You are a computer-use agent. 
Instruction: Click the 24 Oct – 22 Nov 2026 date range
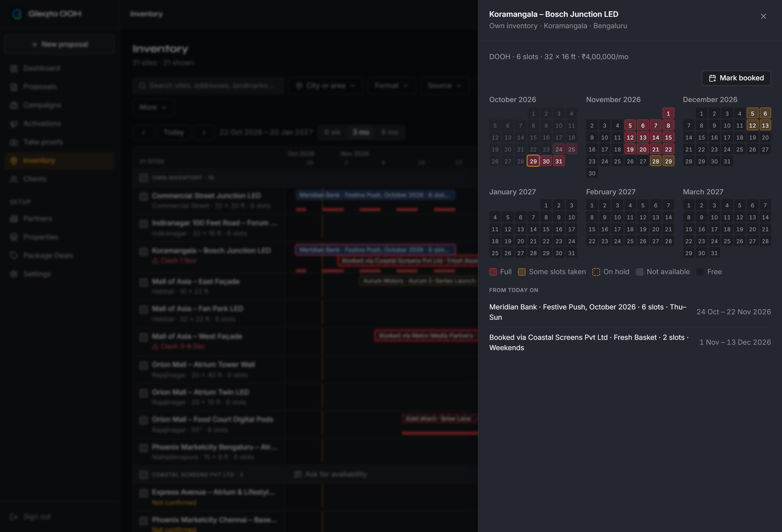733,312
